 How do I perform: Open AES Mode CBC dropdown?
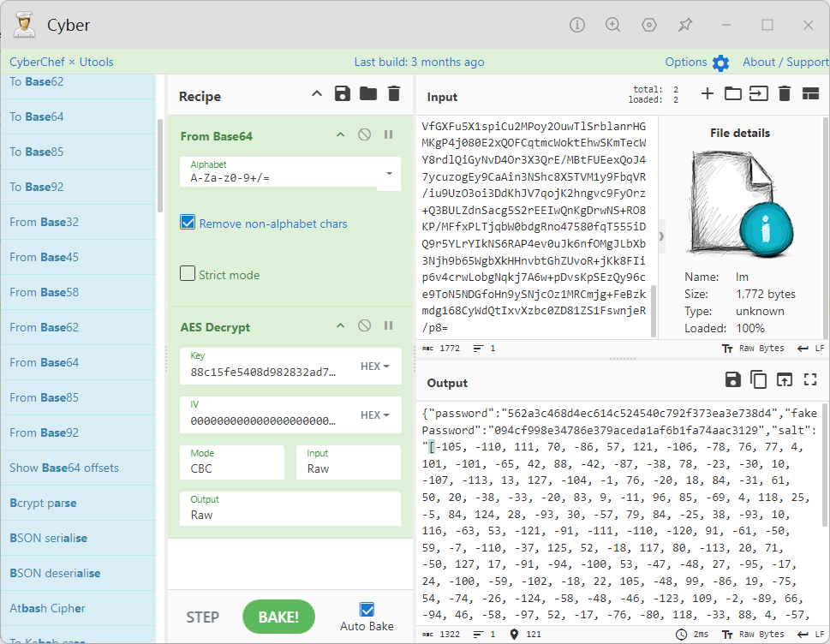click(x=232, y=462)
